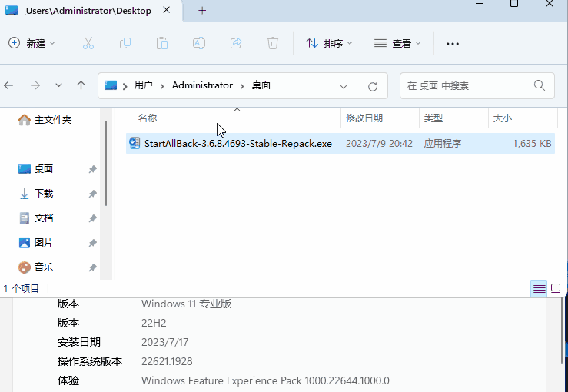The height and width of the screenshot is (392, 568).
Task: Add a new tab
Action: [x=202, y=10]
